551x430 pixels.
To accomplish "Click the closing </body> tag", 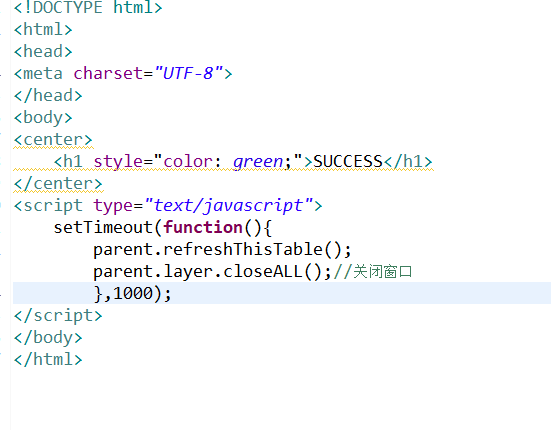I will [x=48, y=338].
